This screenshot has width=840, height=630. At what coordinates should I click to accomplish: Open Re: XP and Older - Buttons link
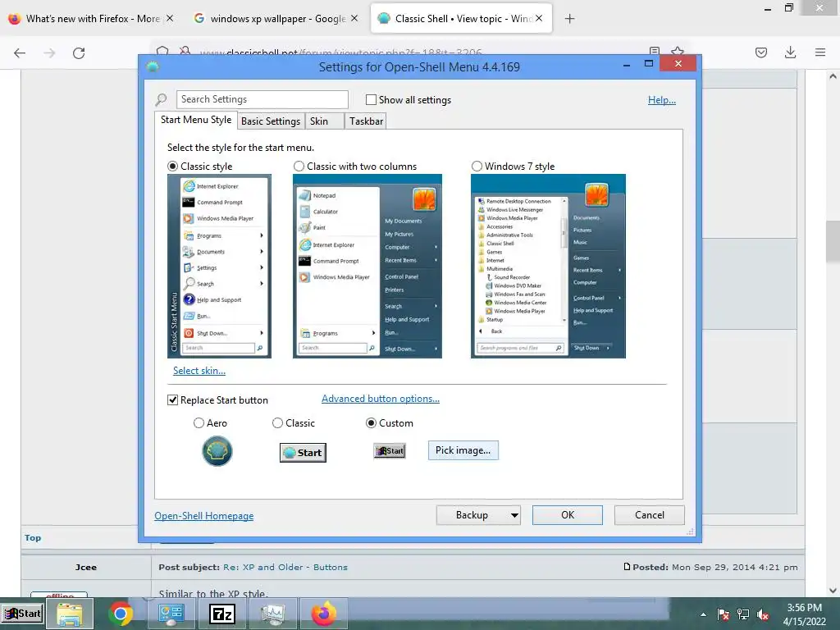[285, 567]
